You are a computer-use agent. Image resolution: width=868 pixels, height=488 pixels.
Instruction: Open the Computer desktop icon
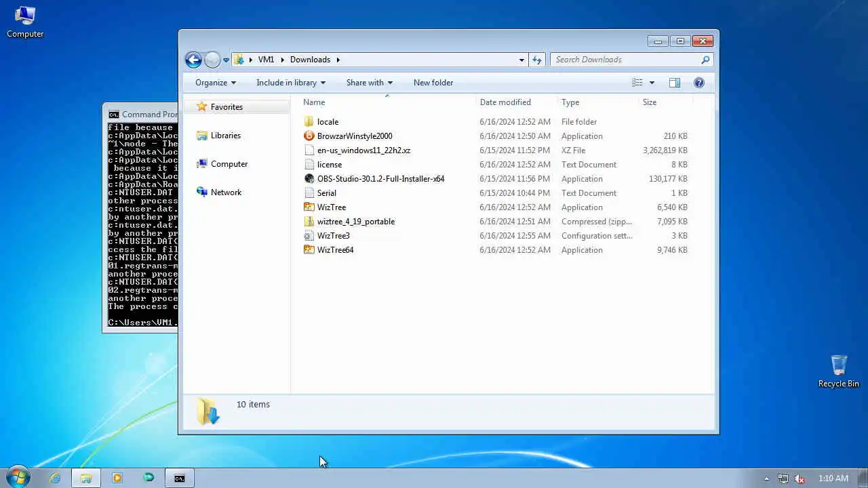[x=25, y=22]
